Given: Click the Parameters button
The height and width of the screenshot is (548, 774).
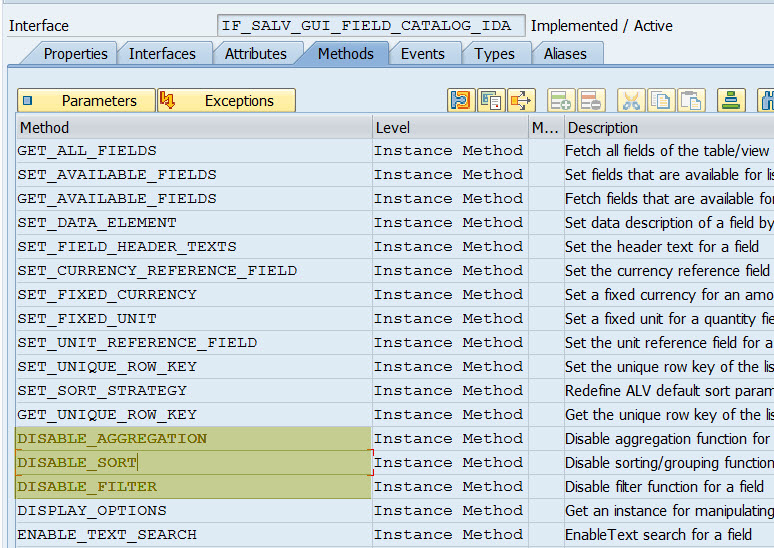Looking at the screenshot, I should click(86, 101).
